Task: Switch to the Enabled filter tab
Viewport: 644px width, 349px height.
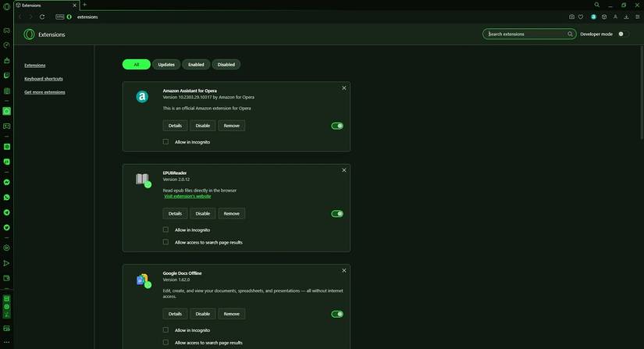Action: [x=196, y=65]
